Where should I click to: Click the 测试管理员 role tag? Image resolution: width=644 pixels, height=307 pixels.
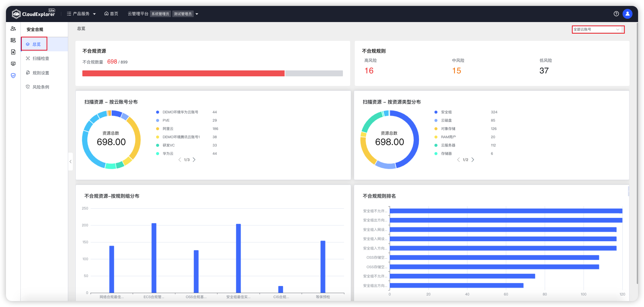[183, 14]
